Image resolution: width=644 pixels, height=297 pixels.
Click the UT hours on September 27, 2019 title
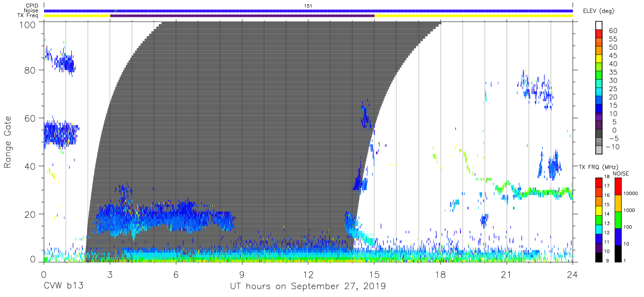(308, 287)
